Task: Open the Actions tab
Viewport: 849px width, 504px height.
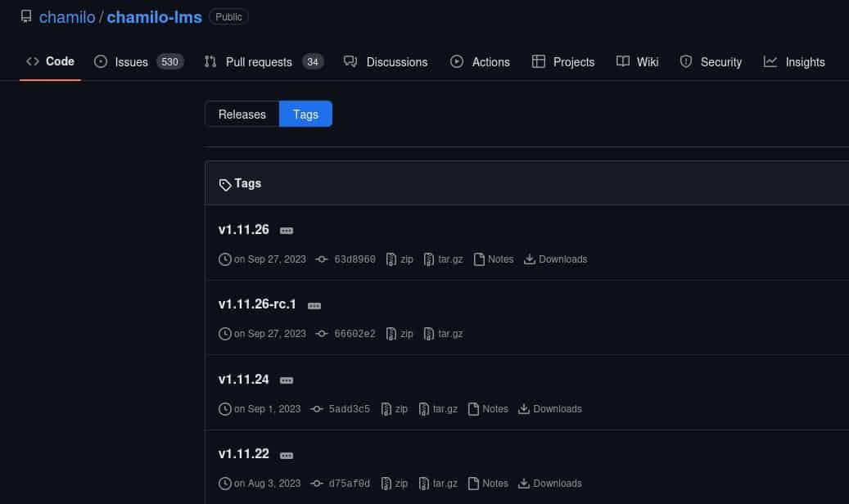Action: [x=481, y=61]
